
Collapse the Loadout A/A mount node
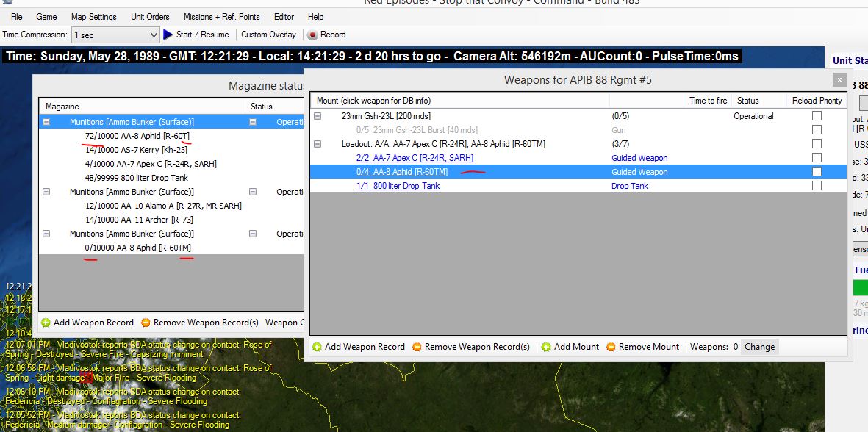click(x=318, y=144)
